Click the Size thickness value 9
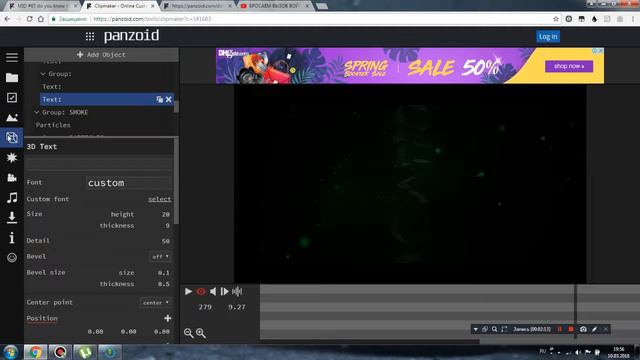The height and width of the screenshot is (360, 640). [x=167, y=226]
